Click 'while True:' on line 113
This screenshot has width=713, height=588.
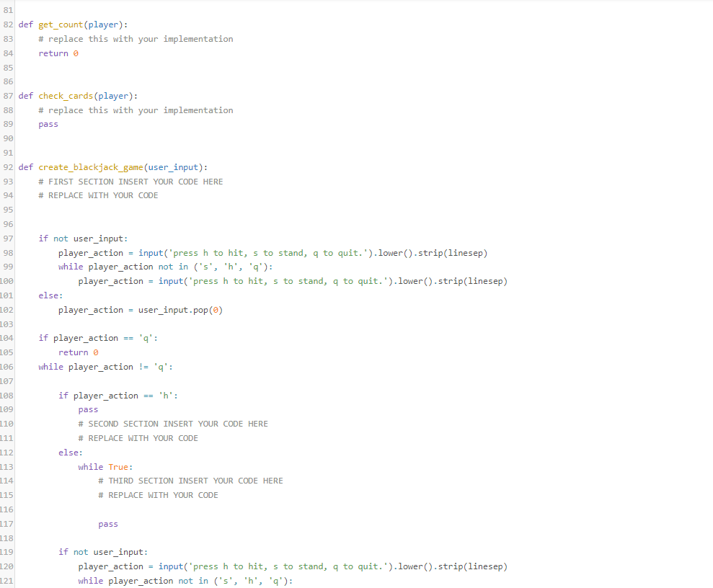[105, 467]
